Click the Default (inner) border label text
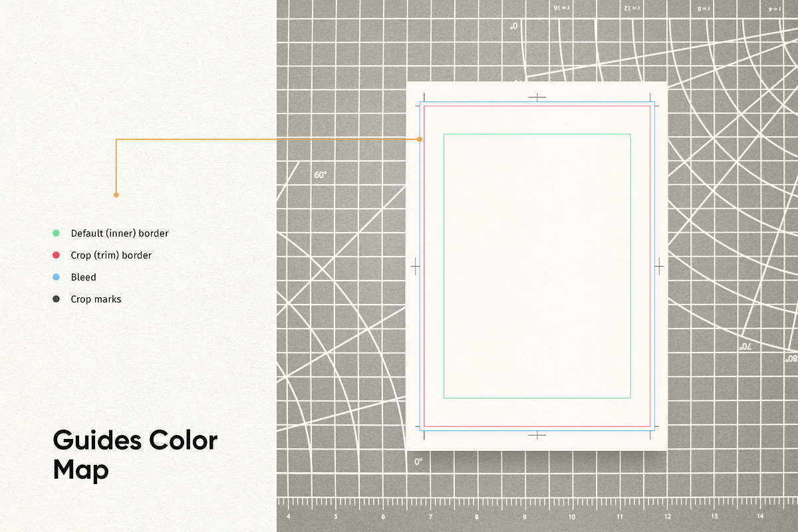 point(120,233)
